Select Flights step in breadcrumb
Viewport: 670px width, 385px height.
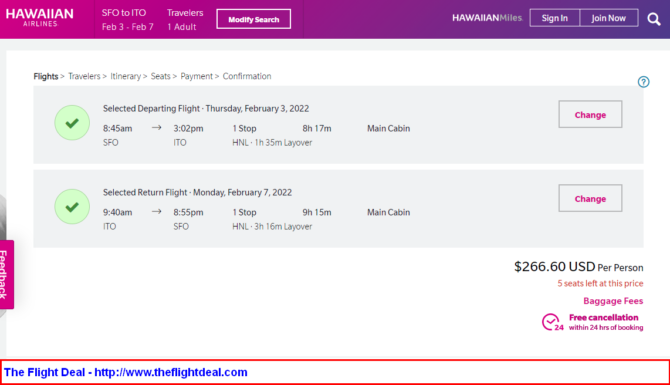point(46,76)
